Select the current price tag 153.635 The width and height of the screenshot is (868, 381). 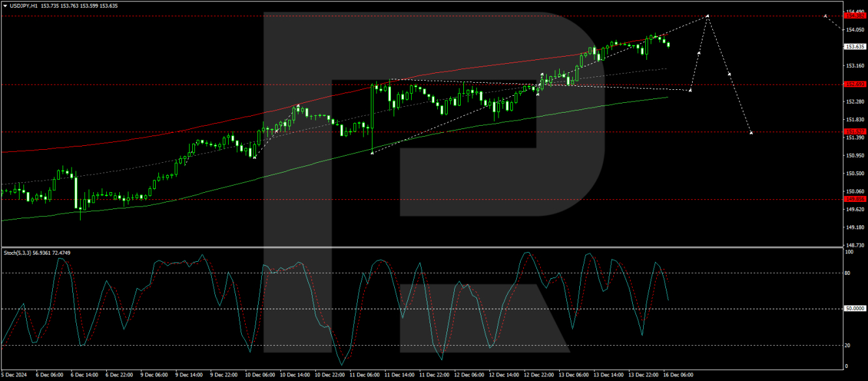(854, 46)
